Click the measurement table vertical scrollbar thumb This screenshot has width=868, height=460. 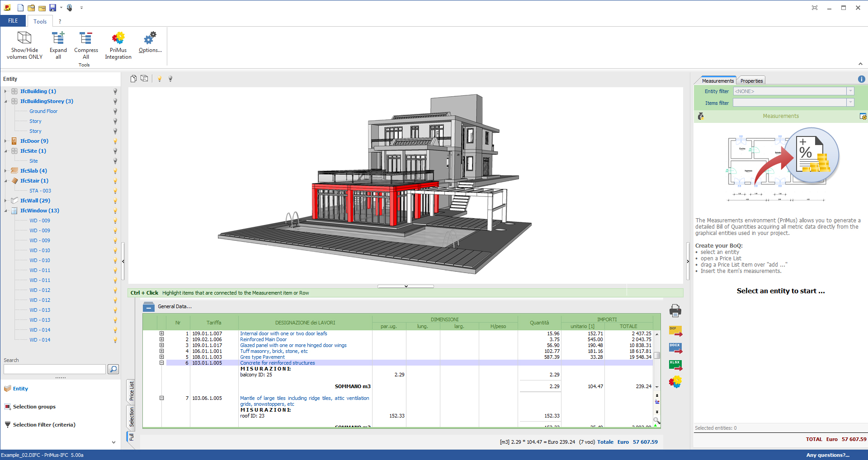(x=657, y=356)
